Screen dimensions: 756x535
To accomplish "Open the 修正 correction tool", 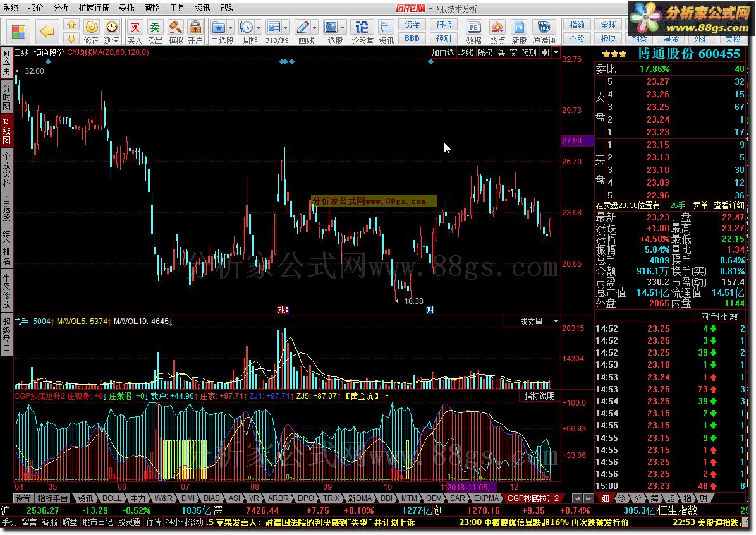I will pos(91,32).
